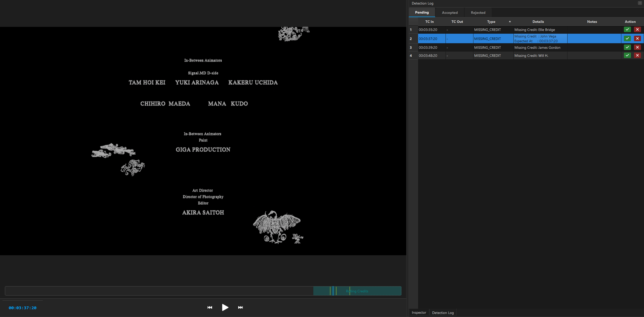Accept the James Gordon missing credit
Screen dimensions: 644x317
pos(627,47)
